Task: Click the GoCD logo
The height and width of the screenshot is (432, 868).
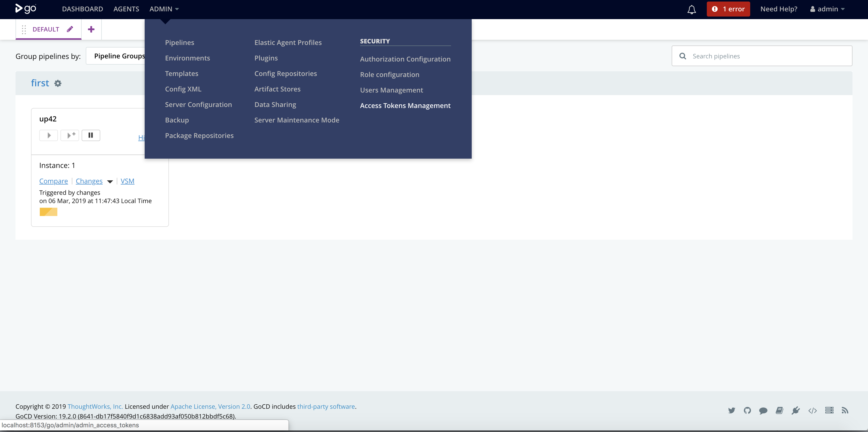Action: pos(26,9)
